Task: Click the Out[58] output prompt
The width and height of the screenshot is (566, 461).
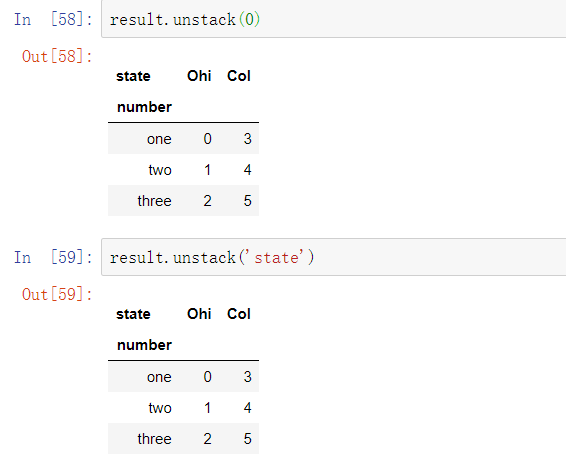Action: [x=57, y=57]
